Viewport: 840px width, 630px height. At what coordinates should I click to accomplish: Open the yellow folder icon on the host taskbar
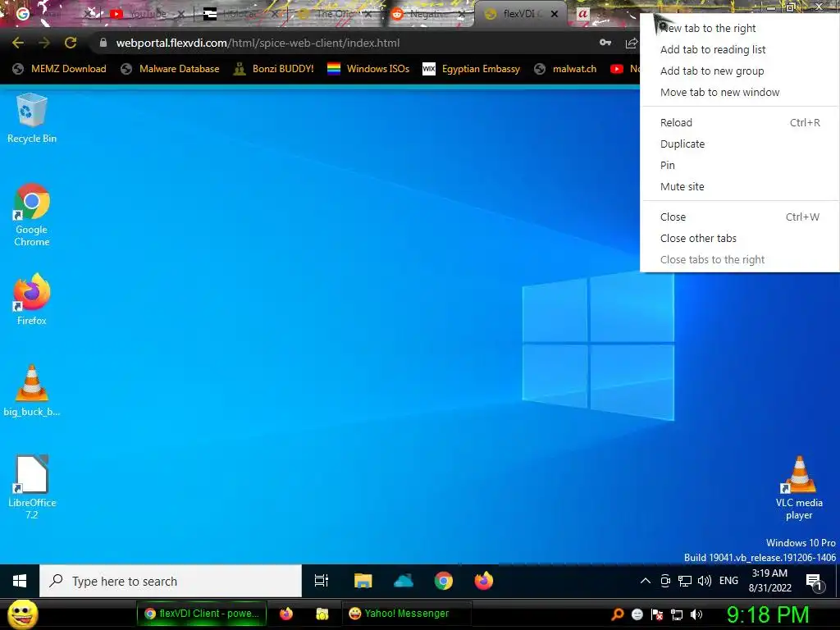point(322,614)
